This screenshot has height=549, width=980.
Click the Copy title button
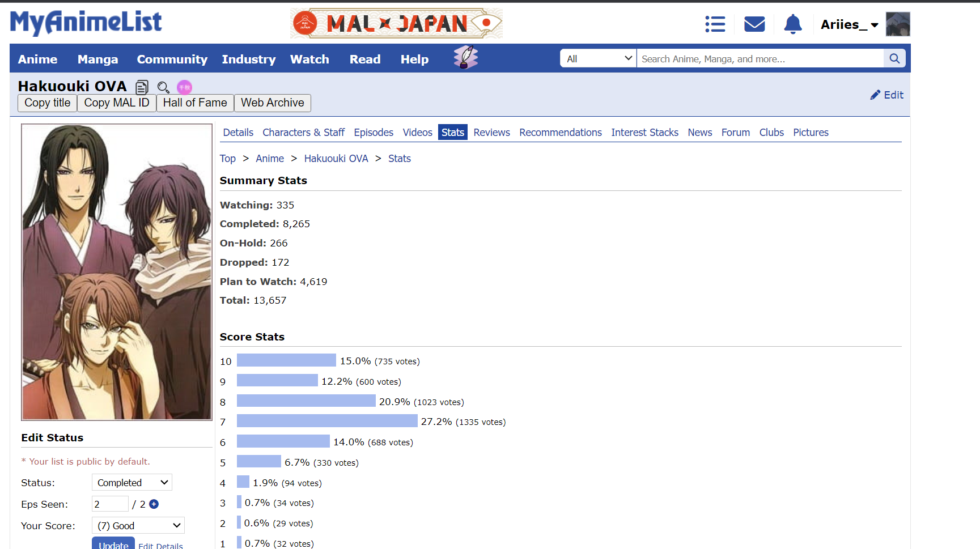[48, 103]
